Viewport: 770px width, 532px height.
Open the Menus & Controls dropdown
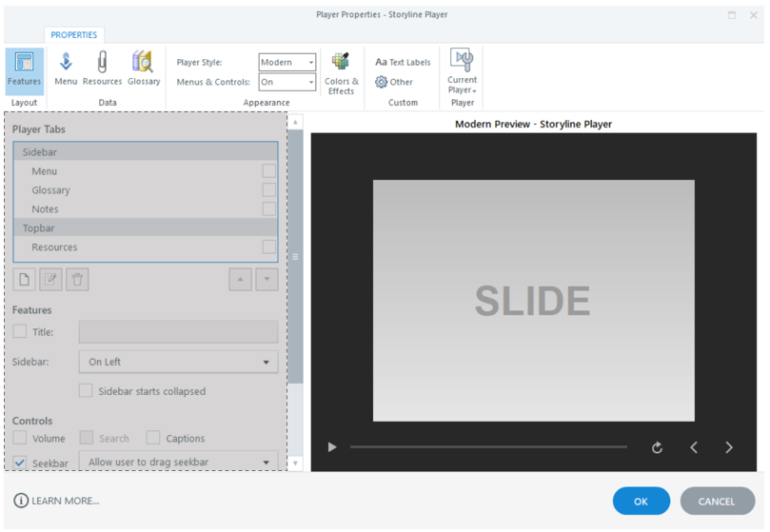coord(287,82)
